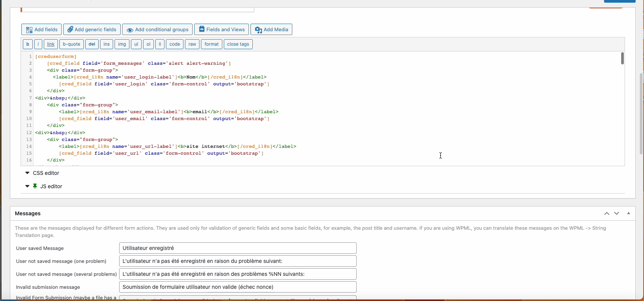Edit Invalid submission message field
Image resolution: width=644 pixels, height=301 pixels.
tap(238, 287)
